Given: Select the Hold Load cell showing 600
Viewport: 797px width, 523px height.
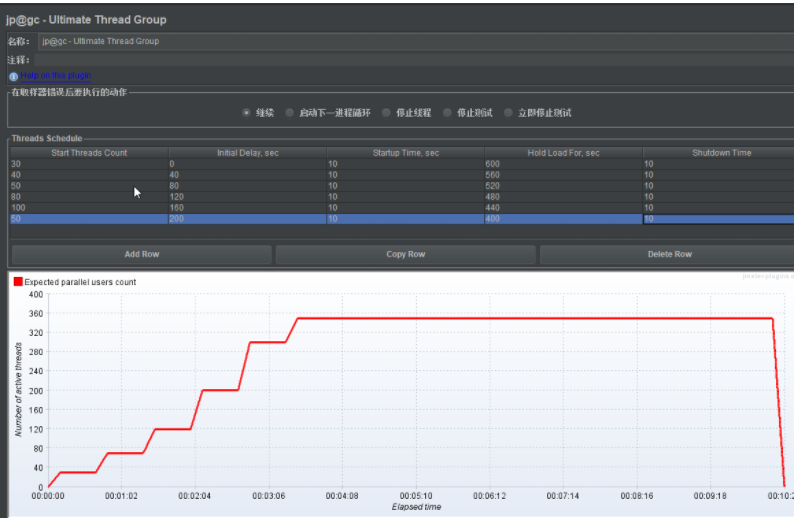Looking at the screenshot, I should (563, 164).
